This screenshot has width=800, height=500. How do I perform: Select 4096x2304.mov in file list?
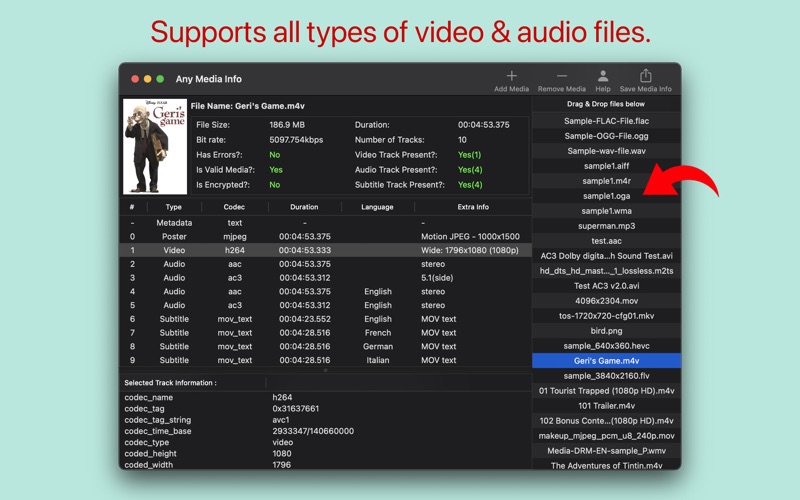pos(606,301)
